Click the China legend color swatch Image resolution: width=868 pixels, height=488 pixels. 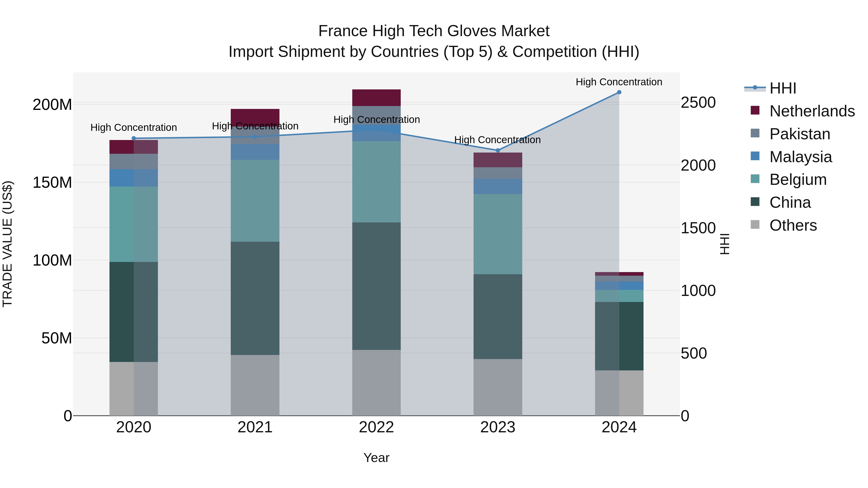[755, 202]
